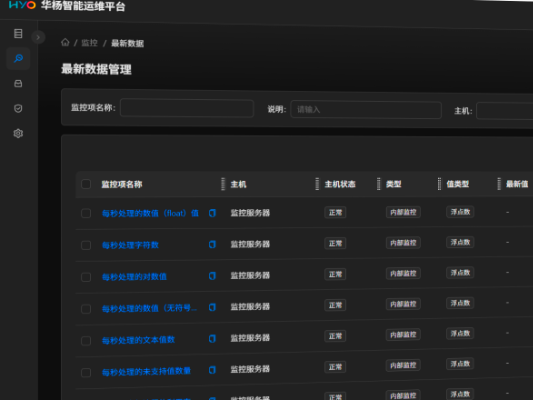The image size is (533, 400).
Task: Click 浮点数 tag in 每秒处理的数值（float）值 row
Action: click(460, 212)
